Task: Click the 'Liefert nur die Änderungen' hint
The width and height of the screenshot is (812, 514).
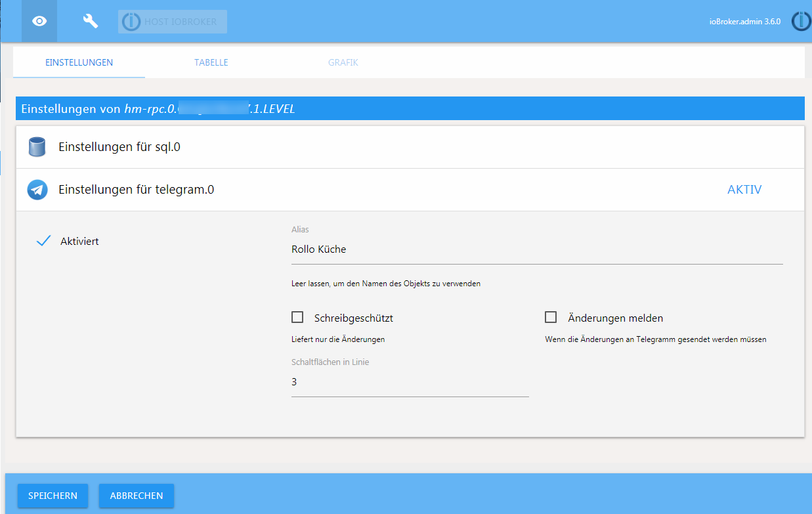Action: coord(338,339)
